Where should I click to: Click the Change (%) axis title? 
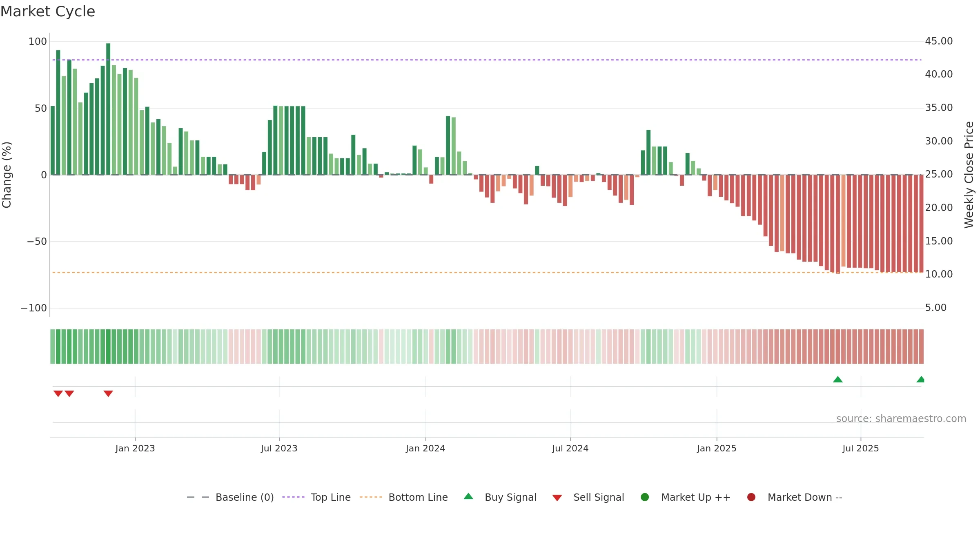7,175
